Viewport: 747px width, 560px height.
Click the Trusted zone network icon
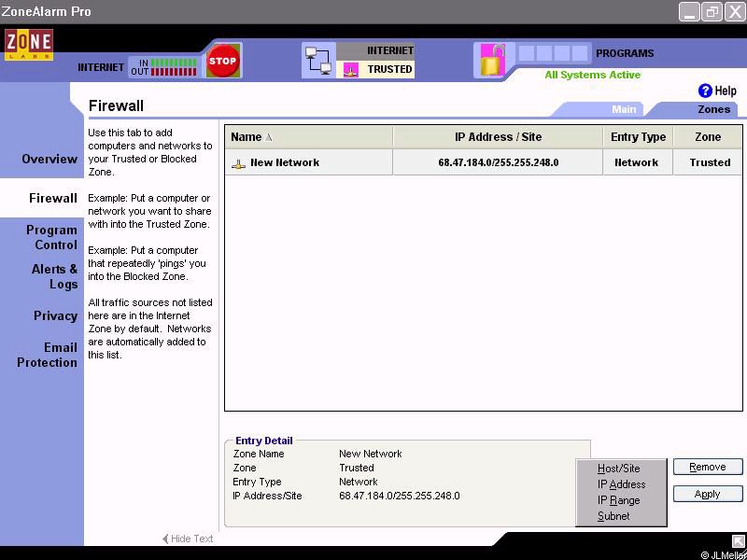tap(351, 71)
